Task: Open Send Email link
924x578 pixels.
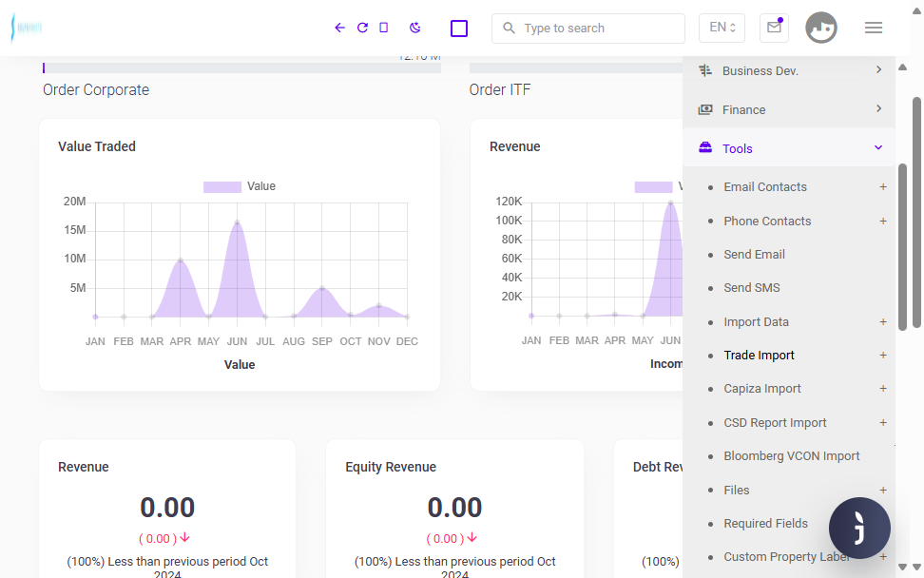Action: click(x=754, y=255)
